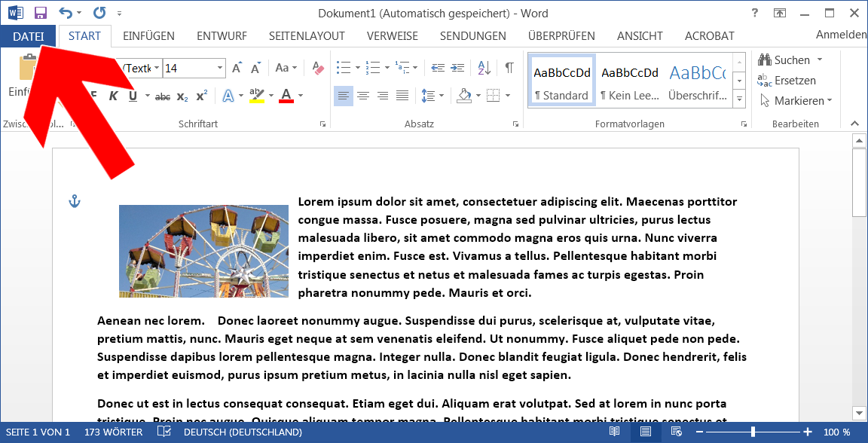Screen dimensions: 868x443
Task: Sort text with the A-Z sort icon
Action: [484, 68]
